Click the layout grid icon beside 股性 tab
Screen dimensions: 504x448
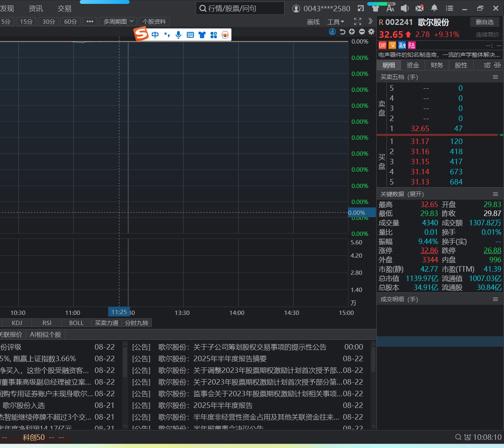[x=497, y=65]
